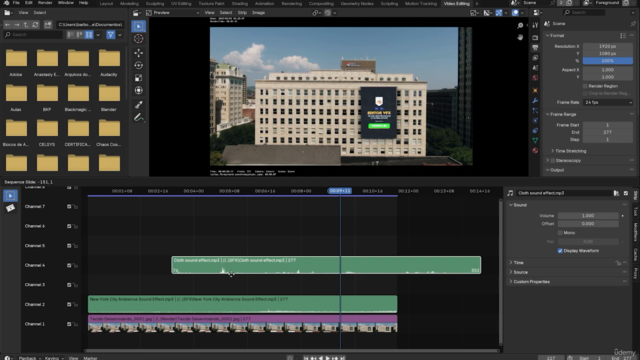Enable the Render Region checkbox
The height and width of the screenshot is (360, 640).
tap(585, 86)
